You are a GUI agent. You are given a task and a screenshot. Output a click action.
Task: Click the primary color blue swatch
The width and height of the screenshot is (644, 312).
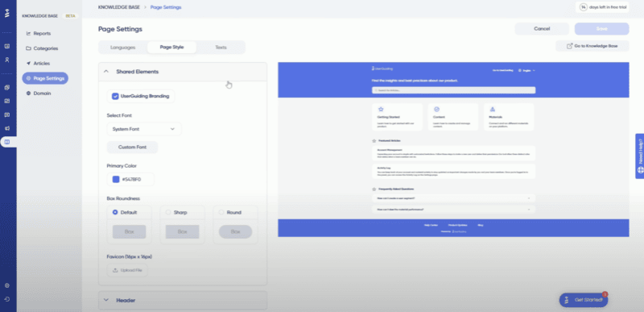pyautogui.click(x=116, y=179)
